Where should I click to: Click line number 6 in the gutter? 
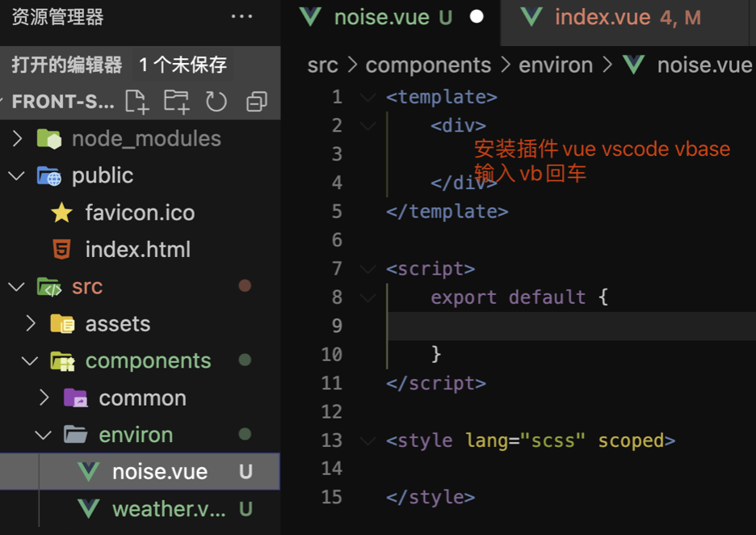[x=337, y=240]
